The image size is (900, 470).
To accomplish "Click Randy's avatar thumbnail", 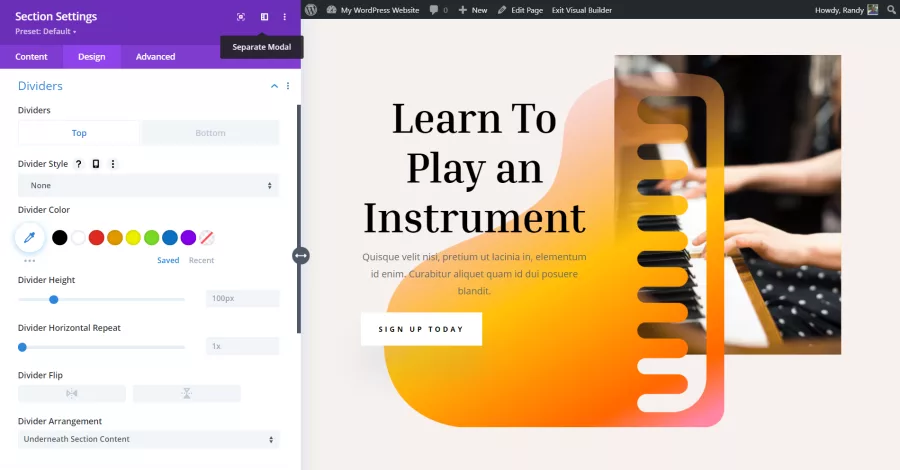I will coord(872,10).
